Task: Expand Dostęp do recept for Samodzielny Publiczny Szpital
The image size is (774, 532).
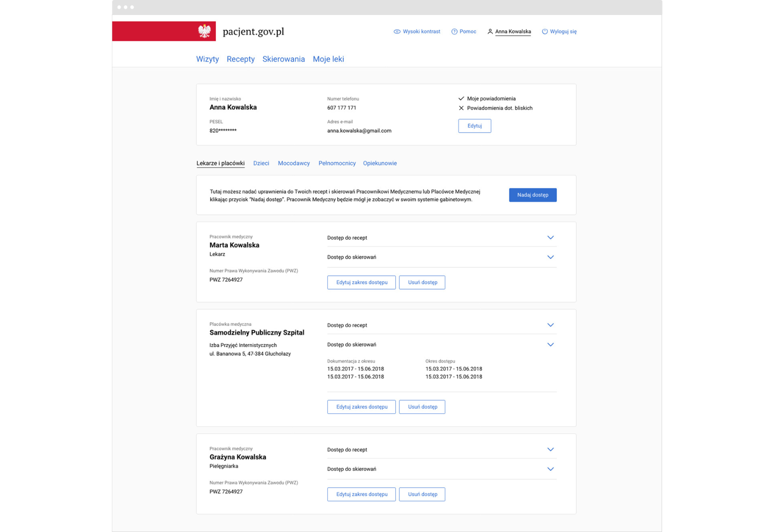Action: pyautogui.click(x=550, y=325)
